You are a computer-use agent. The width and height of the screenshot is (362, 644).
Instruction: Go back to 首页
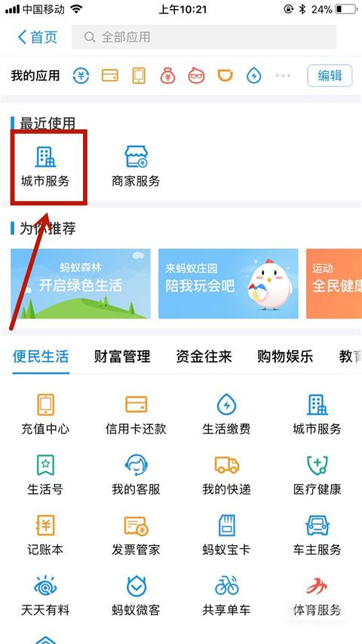tap(38, 37)
